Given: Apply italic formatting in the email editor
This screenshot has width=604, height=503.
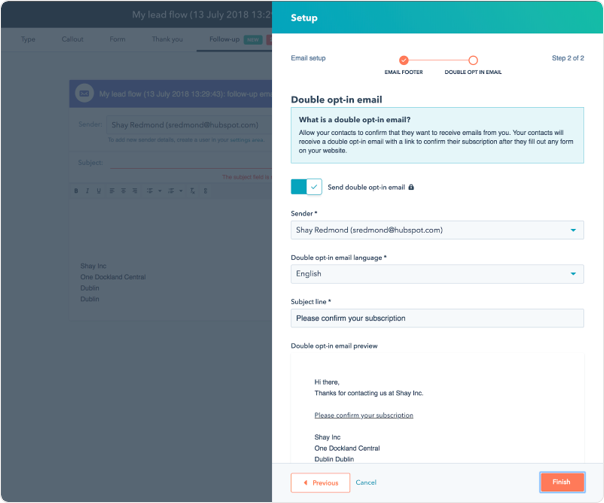Looking at the screenshot, I should click(x=88, y=190).
